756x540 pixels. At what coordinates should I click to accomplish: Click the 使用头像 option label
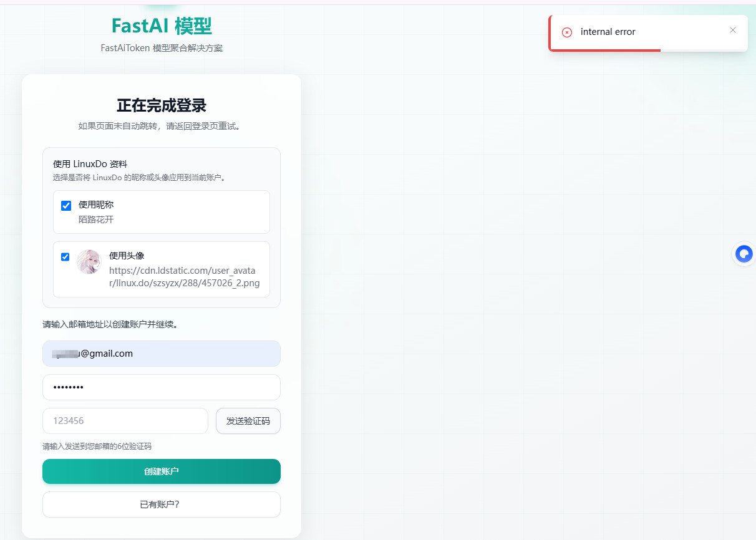pyautogui.click(x=127, y=256)
